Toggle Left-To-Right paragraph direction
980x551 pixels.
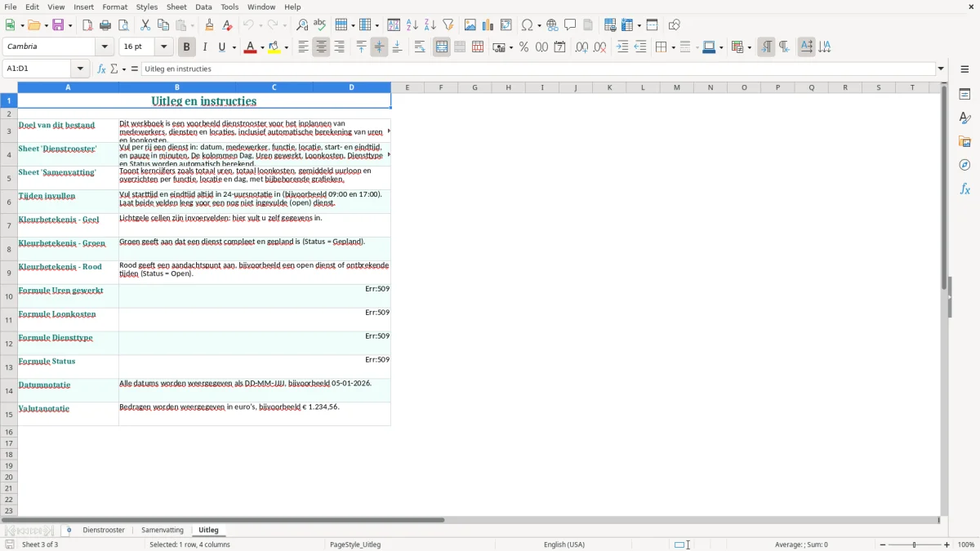pos(766,47)
